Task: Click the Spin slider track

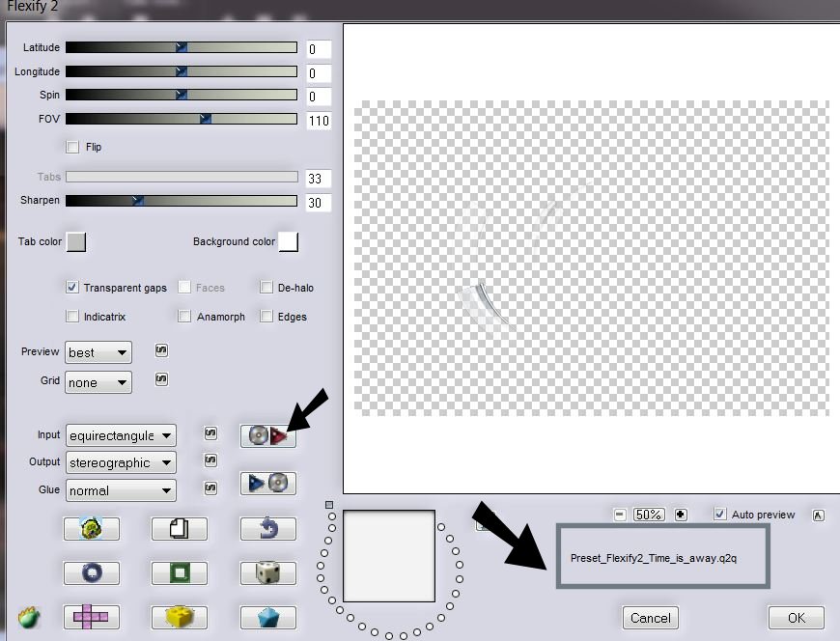Action: [x=182, y=95]
